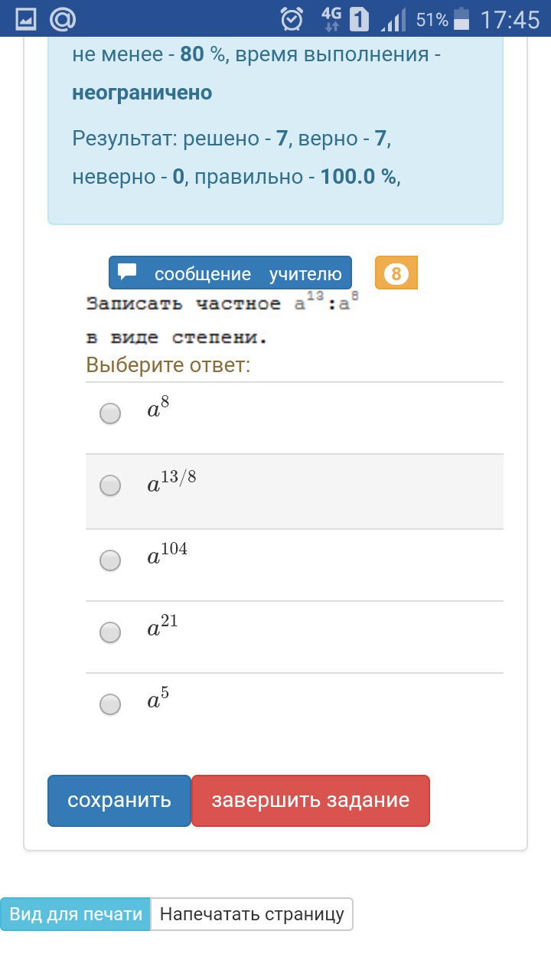Click the 4G data indicator icon

coord(332,18)
